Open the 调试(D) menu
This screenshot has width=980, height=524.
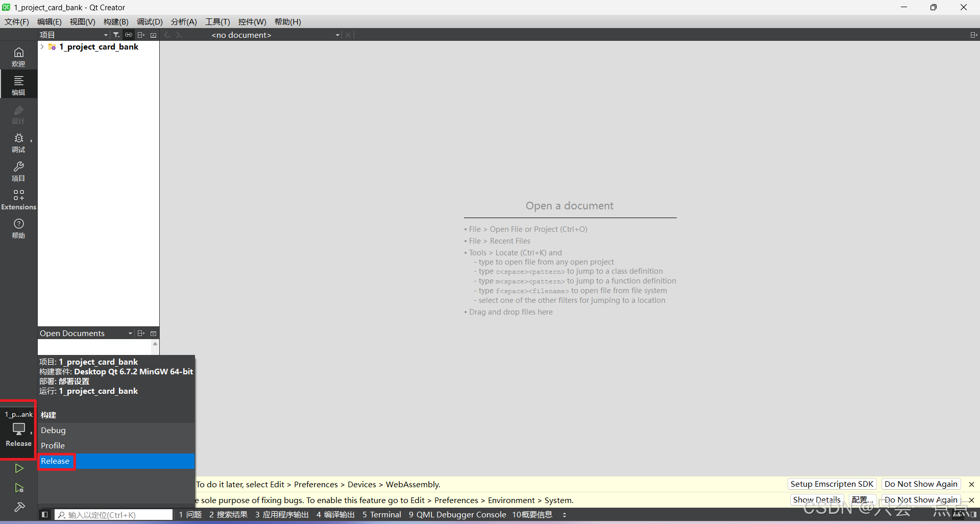pos(150,21)
